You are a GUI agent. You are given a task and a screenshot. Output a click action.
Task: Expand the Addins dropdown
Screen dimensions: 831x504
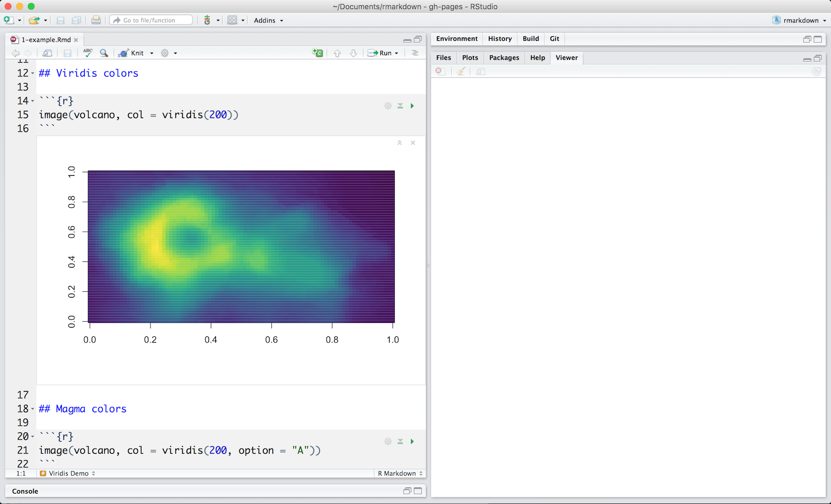click(x=268, y=20)
